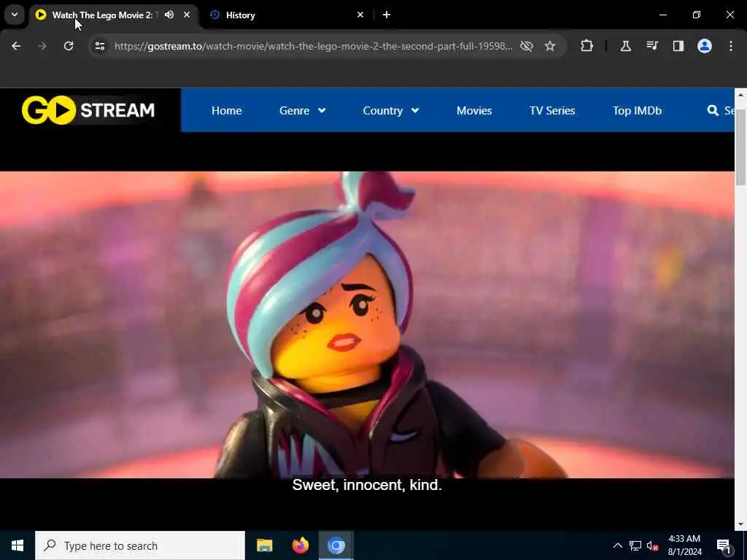This screenshot has width=747, height=560.
Task: Open Chrome from the taskbar
Action: 336,545
